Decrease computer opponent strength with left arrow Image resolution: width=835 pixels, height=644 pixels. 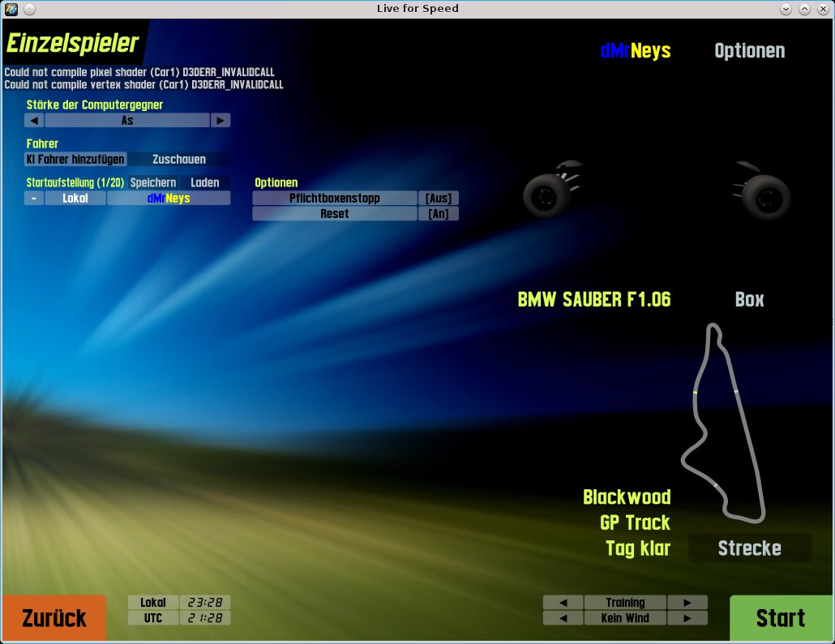[x=34, y=120]
